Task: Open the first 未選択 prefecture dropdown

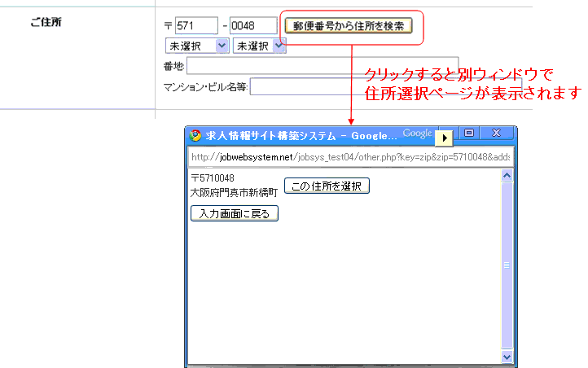Action: [196, 46]
